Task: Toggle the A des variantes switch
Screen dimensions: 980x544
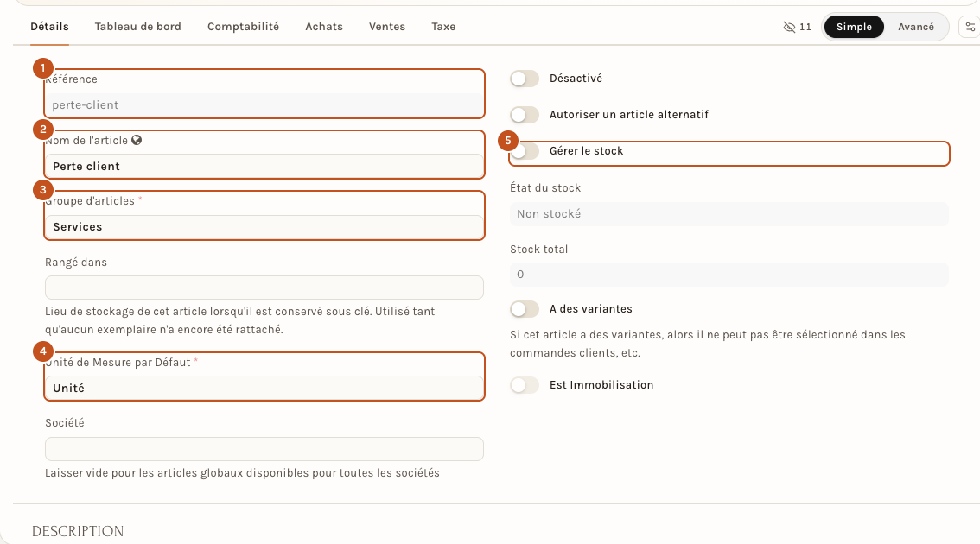Action: click(525, 309)
